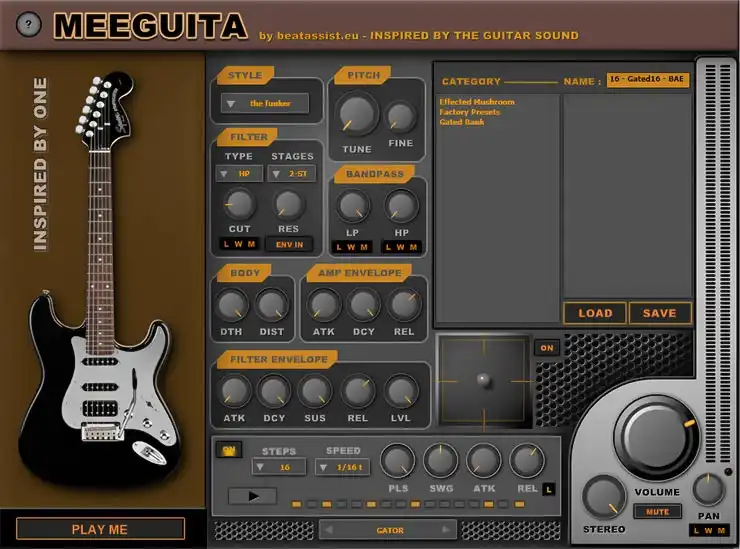Toggle the W button under the PAN knob

(708, 531)
